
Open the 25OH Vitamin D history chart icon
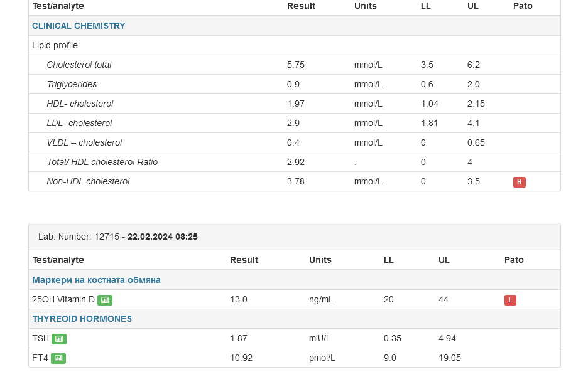point(105,300)
